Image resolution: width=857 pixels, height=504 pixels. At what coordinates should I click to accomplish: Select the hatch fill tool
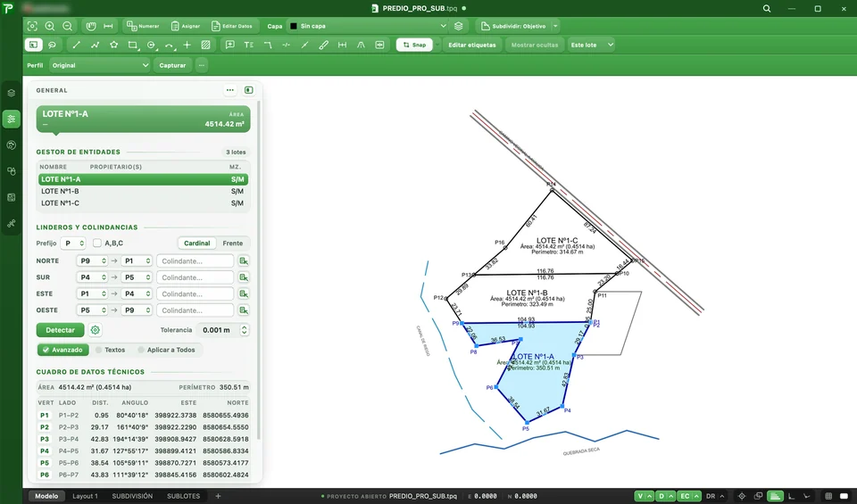(205, 45)
